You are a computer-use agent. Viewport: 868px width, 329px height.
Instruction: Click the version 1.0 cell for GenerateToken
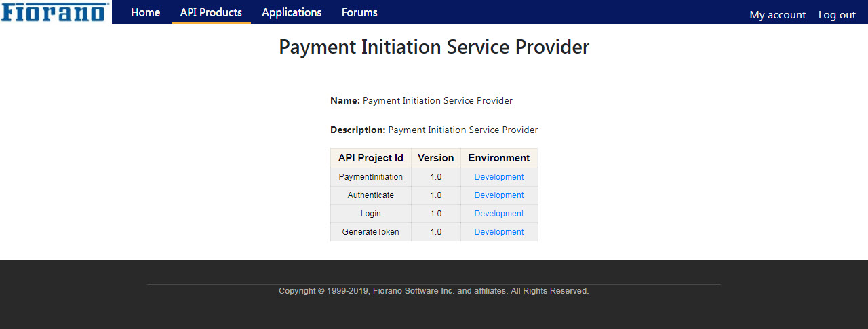point(436,232)
